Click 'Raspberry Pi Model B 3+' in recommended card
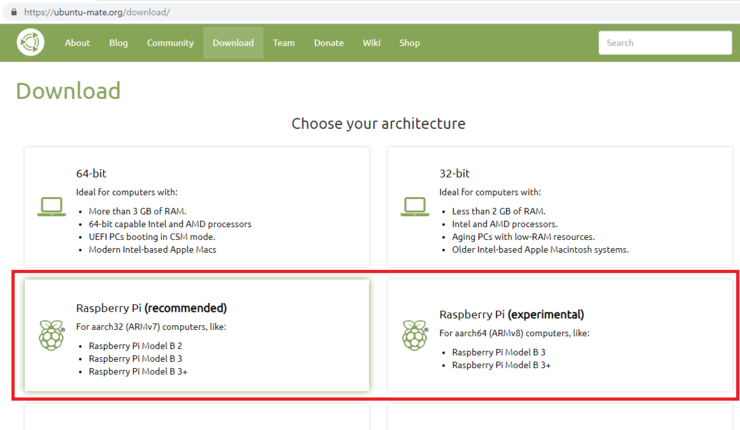Image resolution: width=740 pixels, height=430 pixels. coord(138,372)
